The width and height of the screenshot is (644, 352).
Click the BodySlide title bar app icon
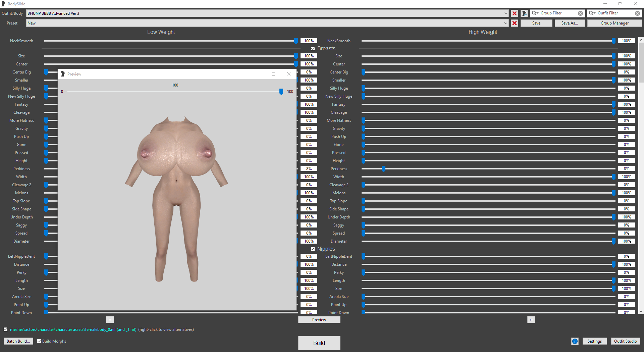pos(3,4)
